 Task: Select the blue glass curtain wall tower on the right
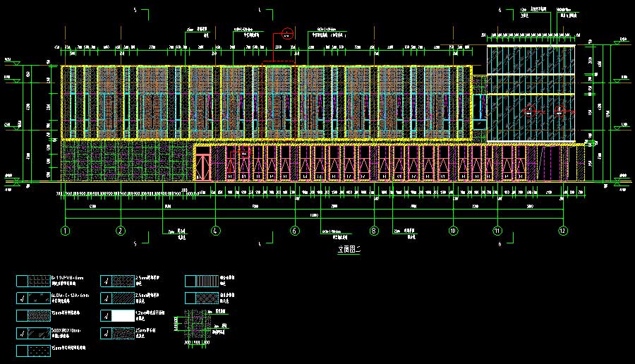click(531, 93)
